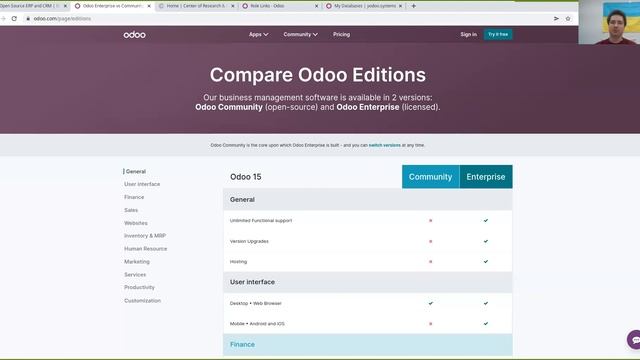Bookmark page with the star icon
This screenshot has height=360, width=640.
568,18
